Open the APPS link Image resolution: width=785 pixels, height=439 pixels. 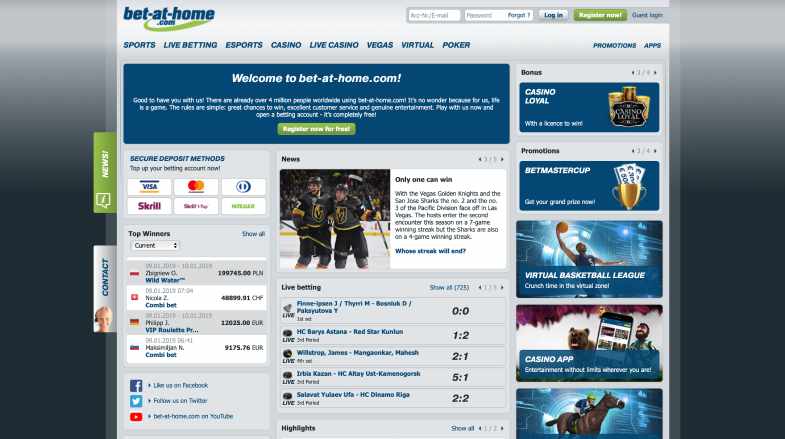[652, 46]
